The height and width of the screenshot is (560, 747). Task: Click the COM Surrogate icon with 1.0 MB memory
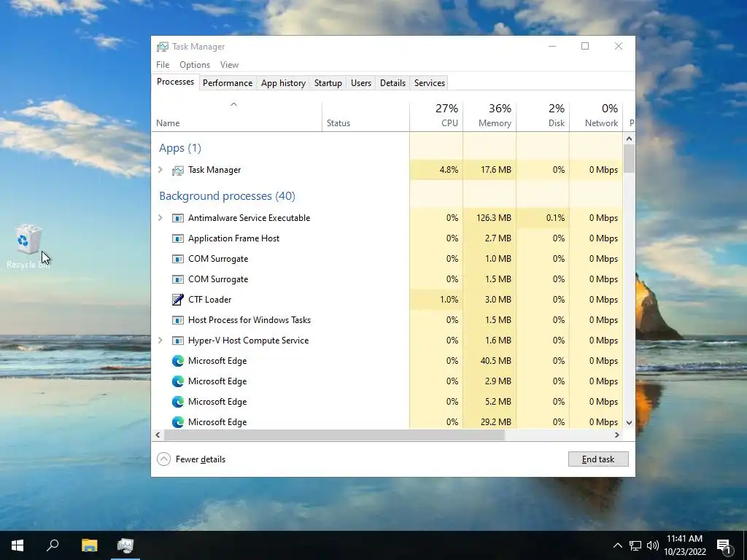[178, 259]
